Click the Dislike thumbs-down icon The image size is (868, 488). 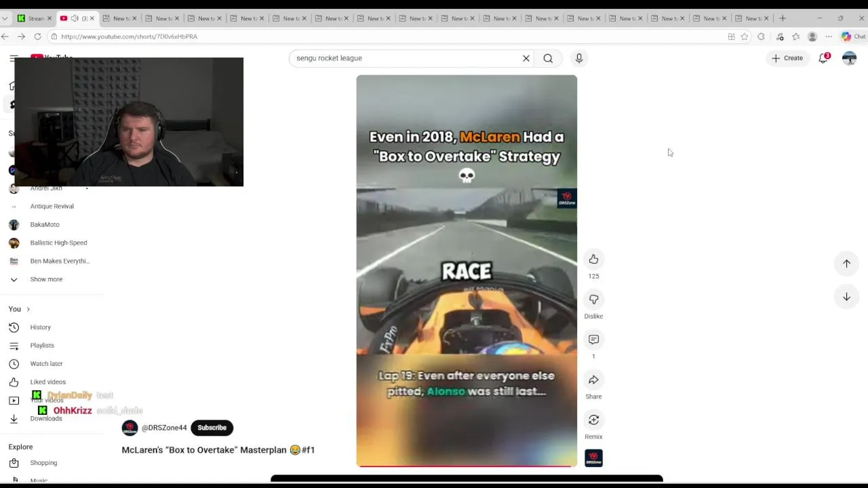tap(593, 300)
